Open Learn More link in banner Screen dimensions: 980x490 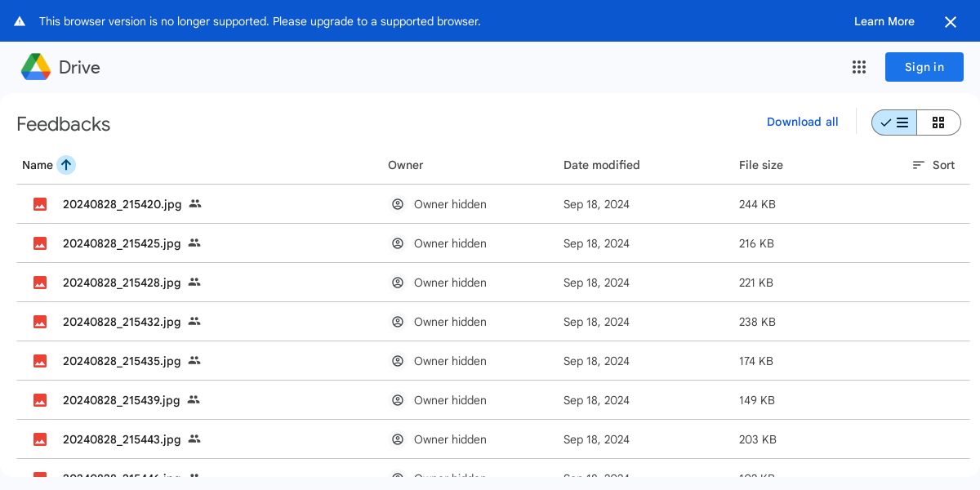884,22
